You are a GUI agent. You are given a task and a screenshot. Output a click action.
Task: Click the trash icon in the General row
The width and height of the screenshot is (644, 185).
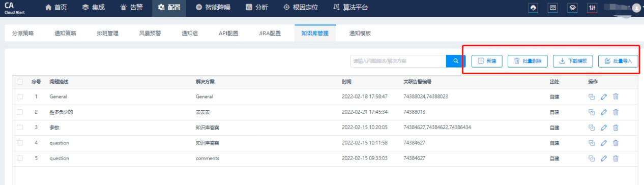(616, 97)
